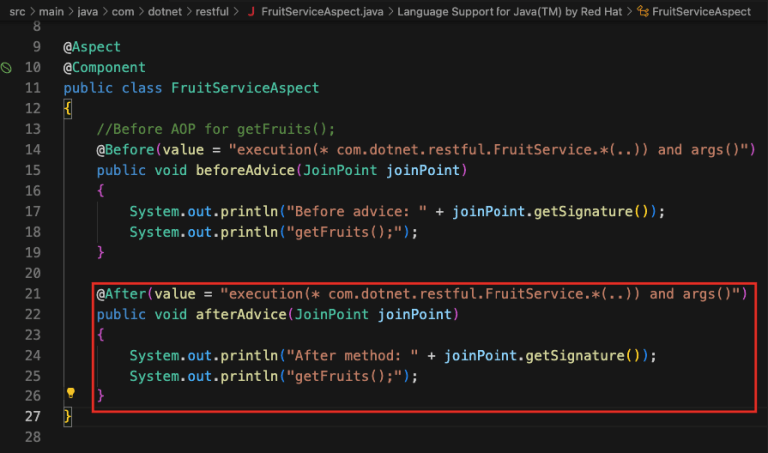
Task: Click the Java file icon in breadcrumb
Action: click(251, 11)
